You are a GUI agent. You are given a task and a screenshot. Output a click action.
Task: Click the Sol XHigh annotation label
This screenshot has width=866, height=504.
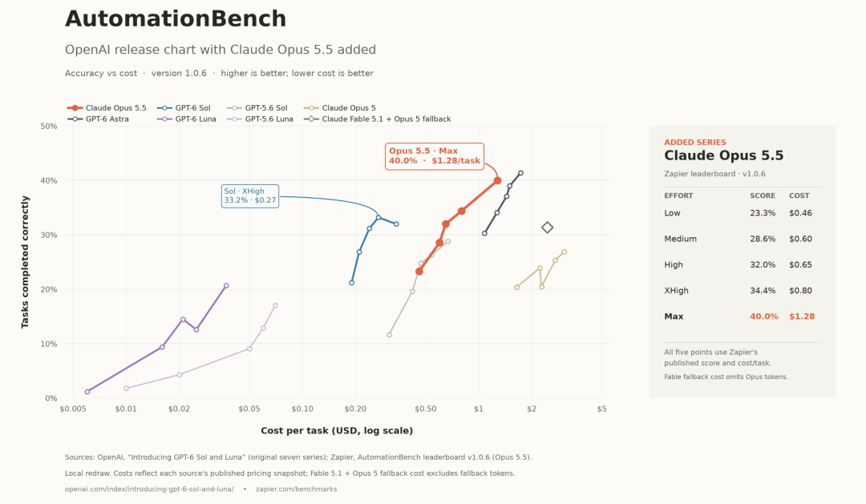pyautogui.click(x=249, y=196)
